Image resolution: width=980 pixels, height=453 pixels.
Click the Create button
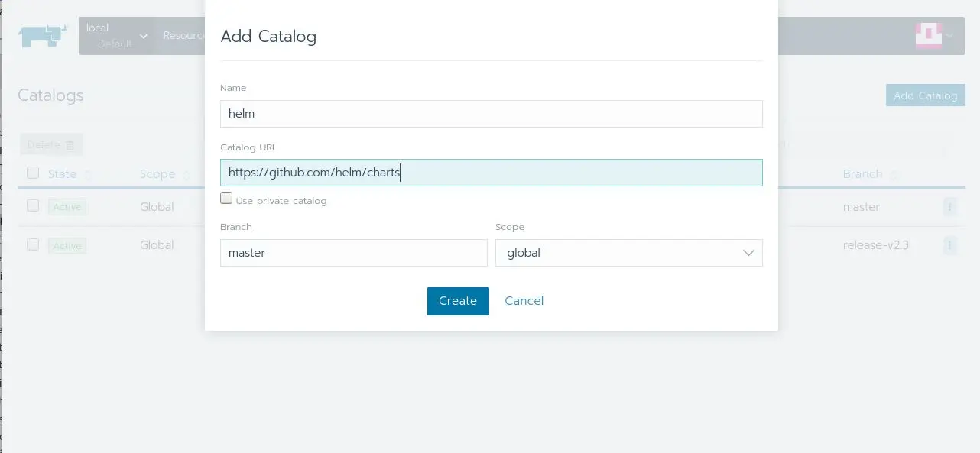[x=458, y=301]
